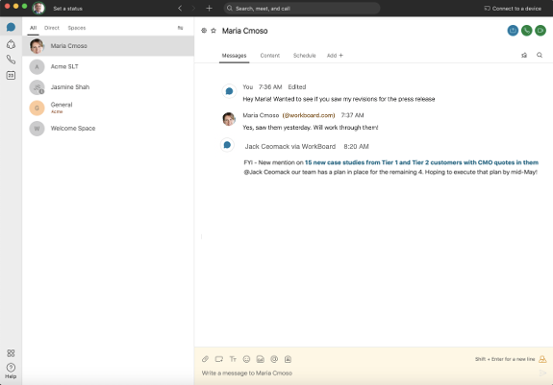Insert a mention with @ icon

click(x=274, y=359)
